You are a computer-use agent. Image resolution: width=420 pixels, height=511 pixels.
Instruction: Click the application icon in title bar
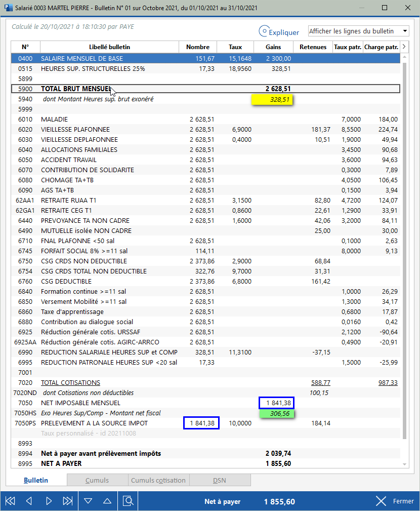pyautogui.click(x=9, y=8)
